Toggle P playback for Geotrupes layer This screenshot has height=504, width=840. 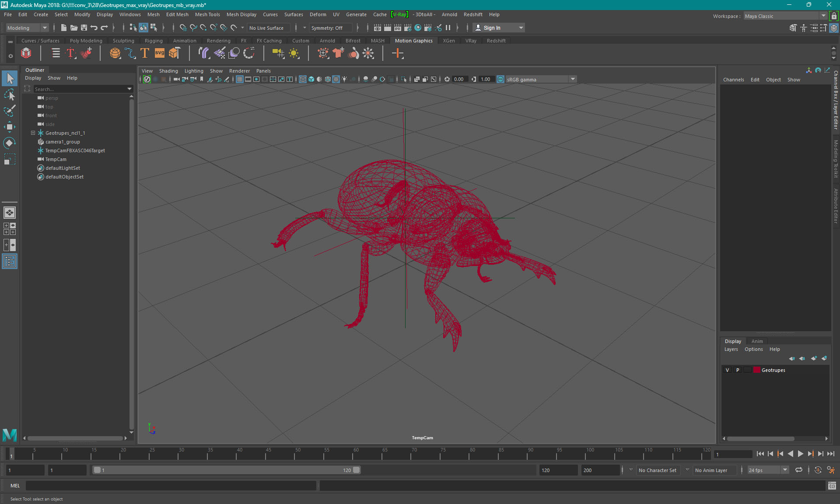tap(738, 370)
